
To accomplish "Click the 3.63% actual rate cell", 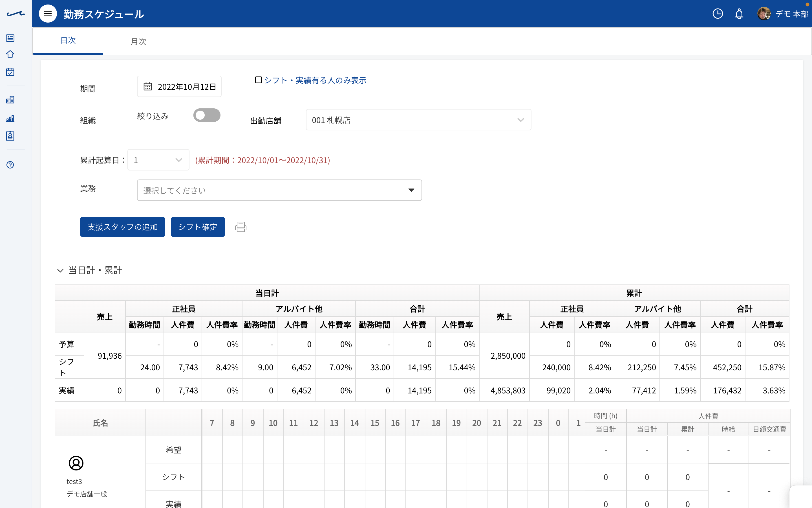I will pyautogui.click(x=767, y=390).
